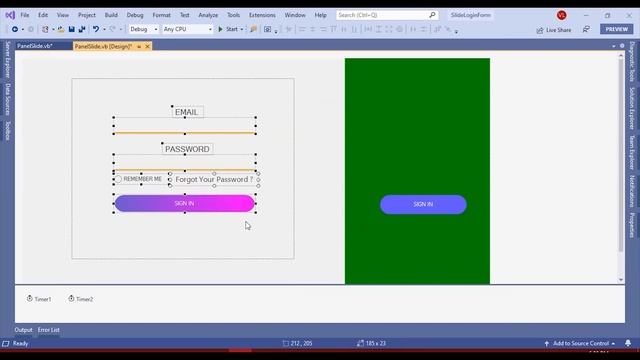This screenshot has width=640, height=360.
Task: Open the document tab list dropdown arrow
Action: [613, 46]
